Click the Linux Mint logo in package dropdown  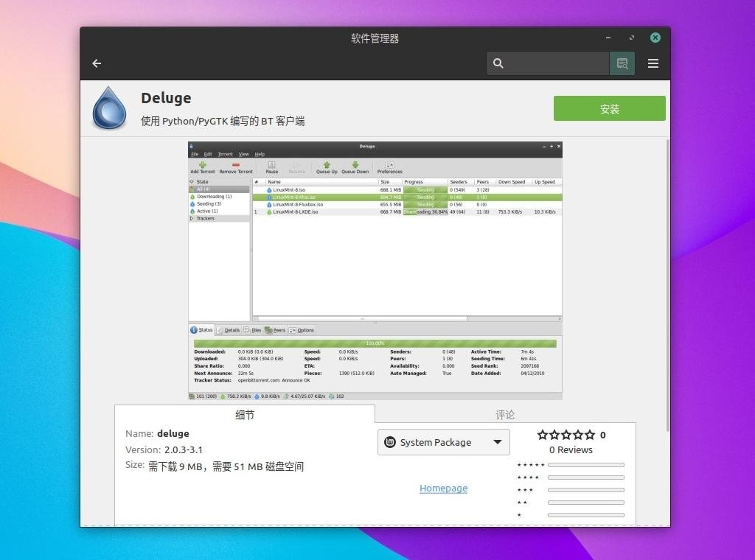coord(390,442)
